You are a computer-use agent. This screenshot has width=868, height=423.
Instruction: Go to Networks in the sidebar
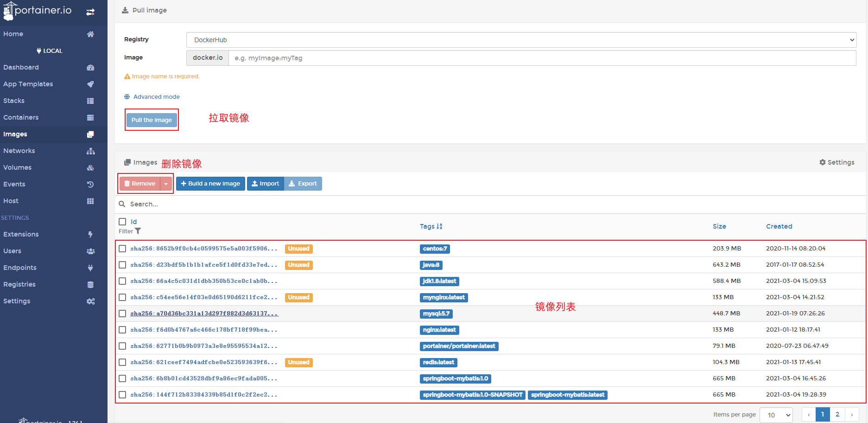pos(54,151)
